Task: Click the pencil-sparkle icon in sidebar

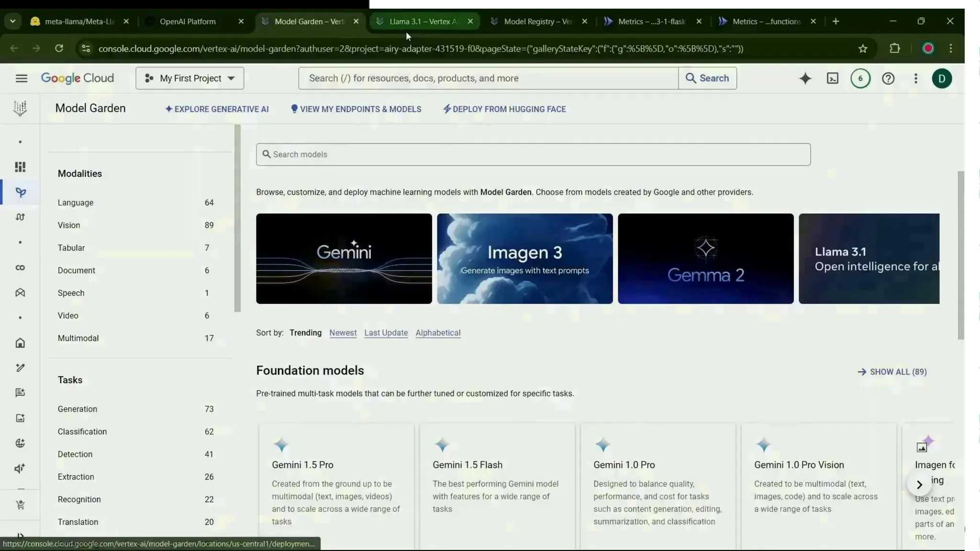Action: [x=20, y=368]
